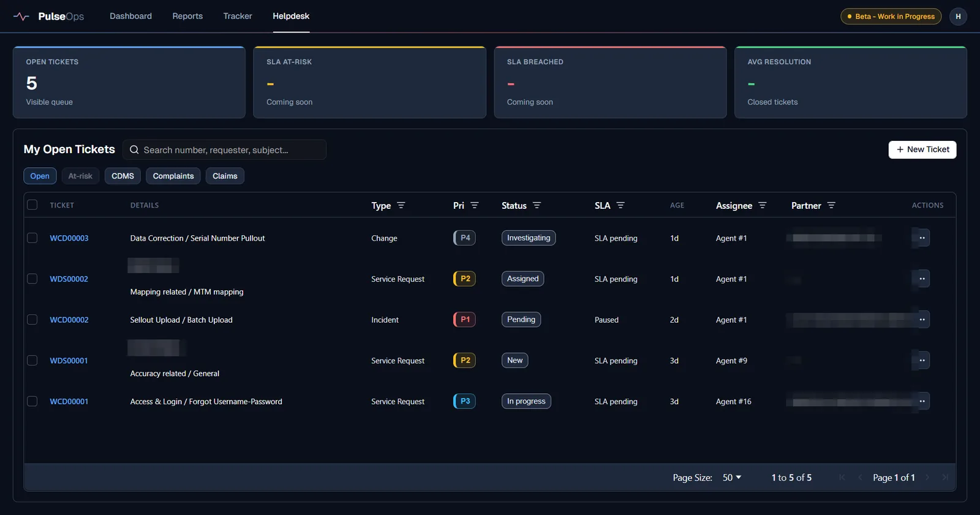Go to next page arrow

click(927, 477)
